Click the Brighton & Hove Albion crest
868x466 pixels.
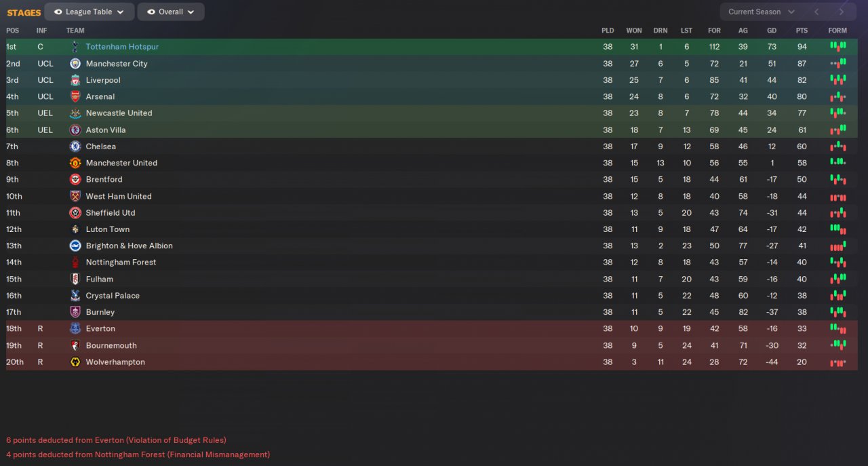pos(75,246)
